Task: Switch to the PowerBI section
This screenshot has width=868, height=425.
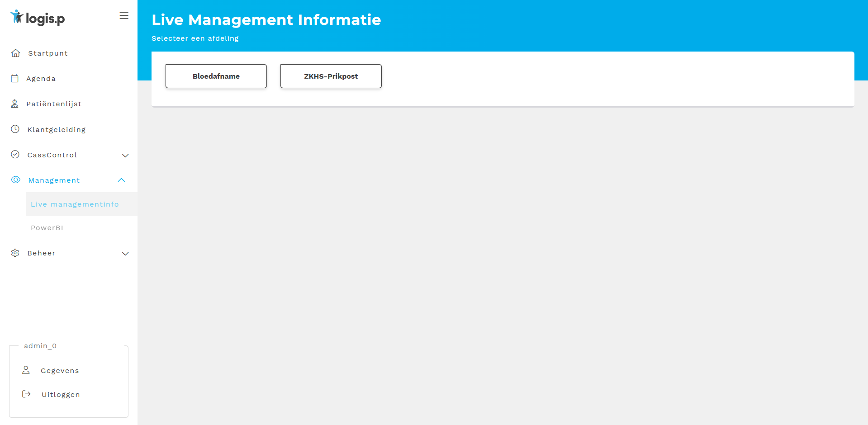Action: click(x=47, y=227)
